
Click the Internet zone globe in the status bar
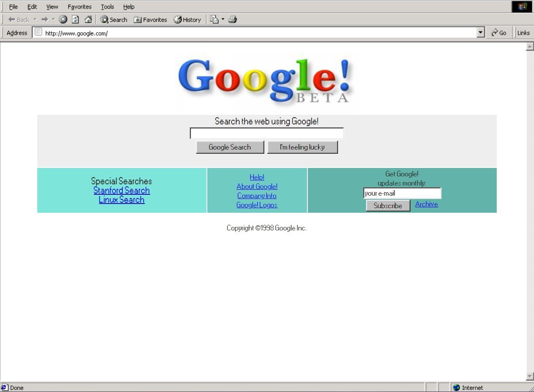coord(457,388)
